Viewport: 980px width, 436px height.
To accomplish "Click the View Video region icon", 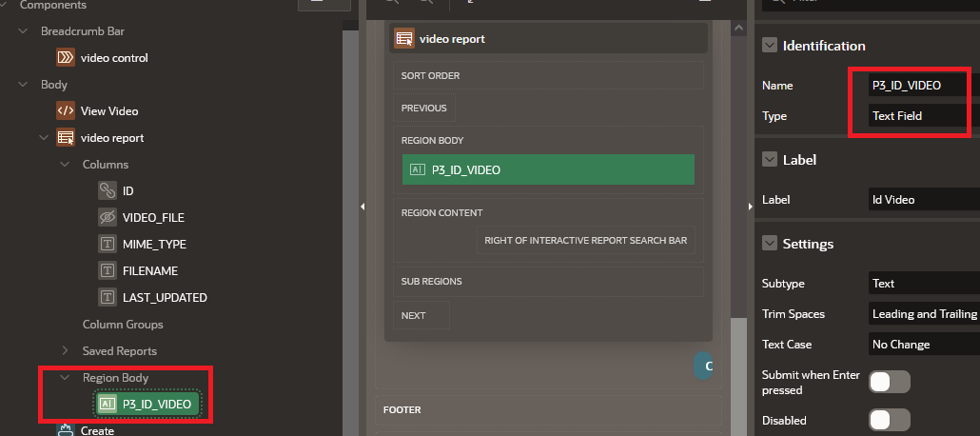I will (66, 110).
